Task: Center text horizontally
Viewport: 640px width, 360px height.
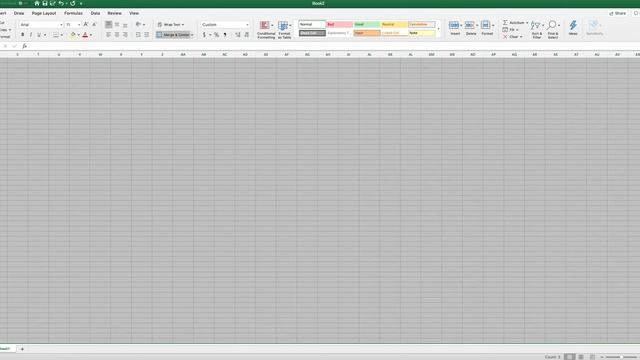Action: tap(117, 35)
